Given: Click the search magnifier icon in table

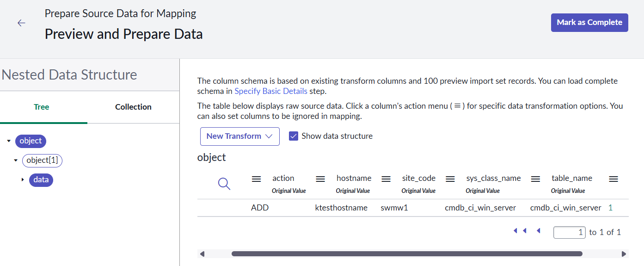Looking at the screenshot, I should pos(224,184).
